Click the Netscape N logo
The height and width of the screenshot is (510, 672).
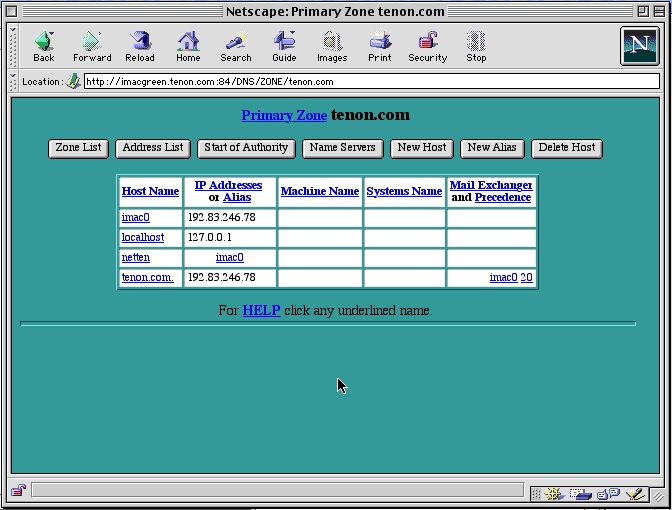tap(639, 46)
